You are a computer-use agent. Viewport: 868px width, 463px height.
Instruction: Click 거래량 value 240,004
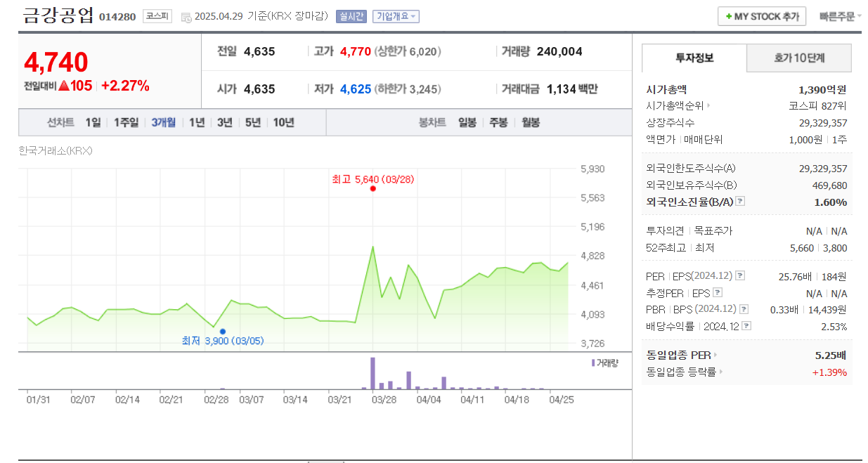point(559,51)
